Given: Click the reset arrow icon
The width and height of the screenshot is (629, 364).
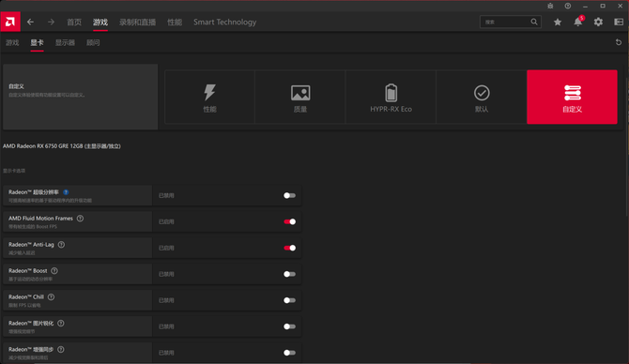Looking at the screenshot, I should pyautogui.click(x=618, y=42).
